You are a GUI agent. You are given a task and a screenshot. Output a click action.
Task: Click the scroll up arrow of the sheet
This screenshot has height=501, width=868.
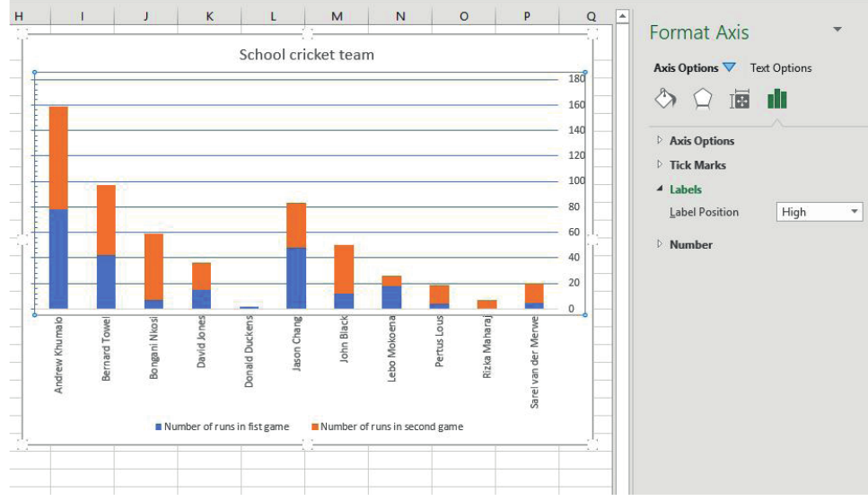[x=622, y=16]
